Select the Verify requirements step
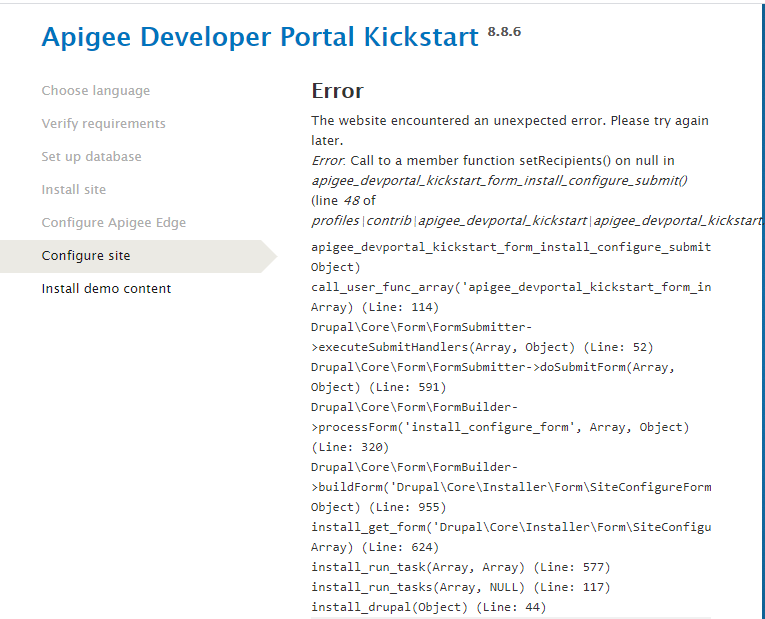765x619 pixels. (x=104, y=124)
